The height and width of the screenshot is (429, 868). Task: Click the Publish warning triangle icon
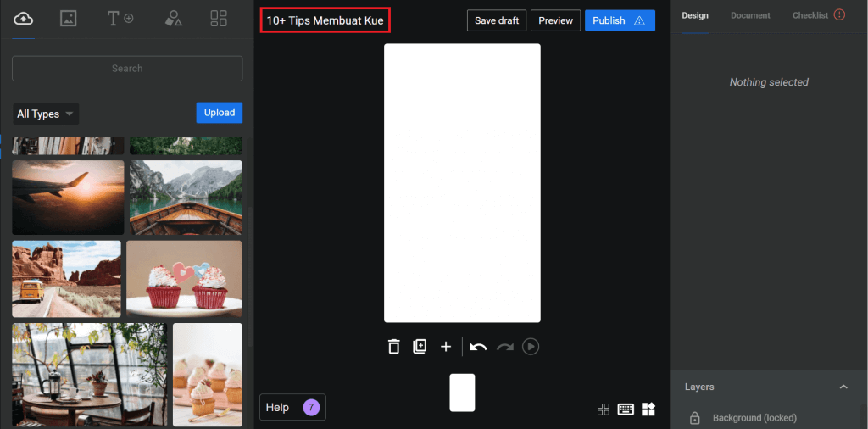coord(639,21)
